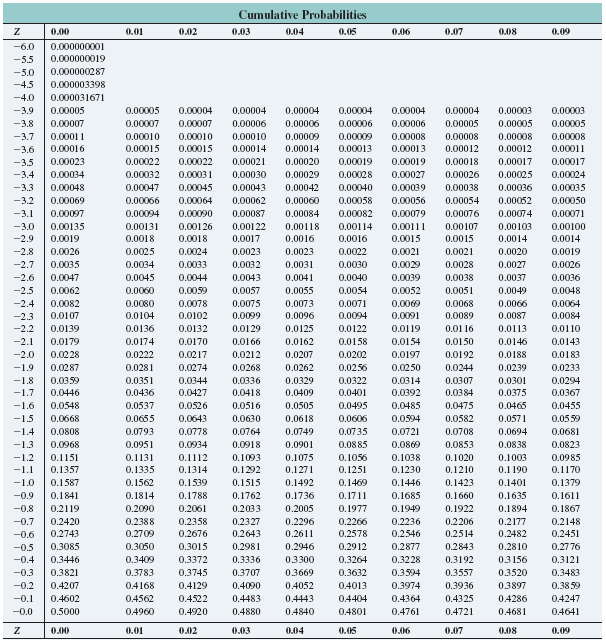Screen dimensions: 606x642
Task: Click 0.00003 under column 0.09, row −3.9
Action: click(568, 111)
